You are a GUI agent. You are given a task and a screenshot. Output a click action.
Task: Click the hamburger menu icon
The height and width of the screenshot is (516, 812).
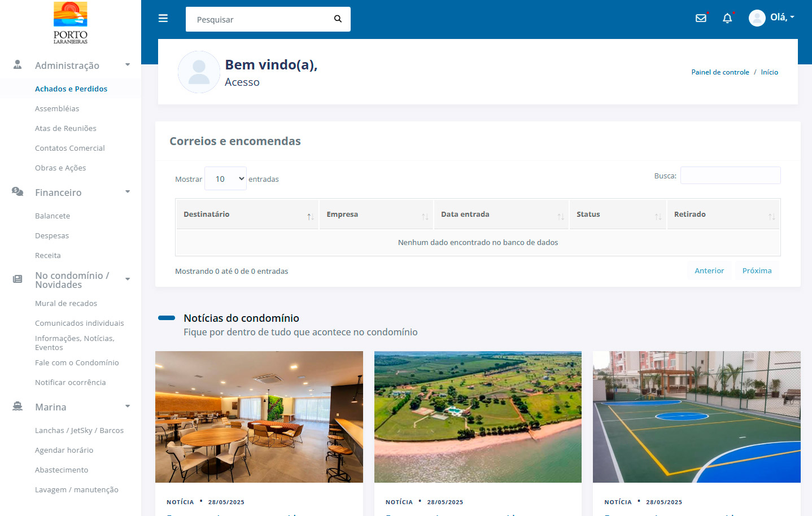pyautogui.click(x=163, y=19)
